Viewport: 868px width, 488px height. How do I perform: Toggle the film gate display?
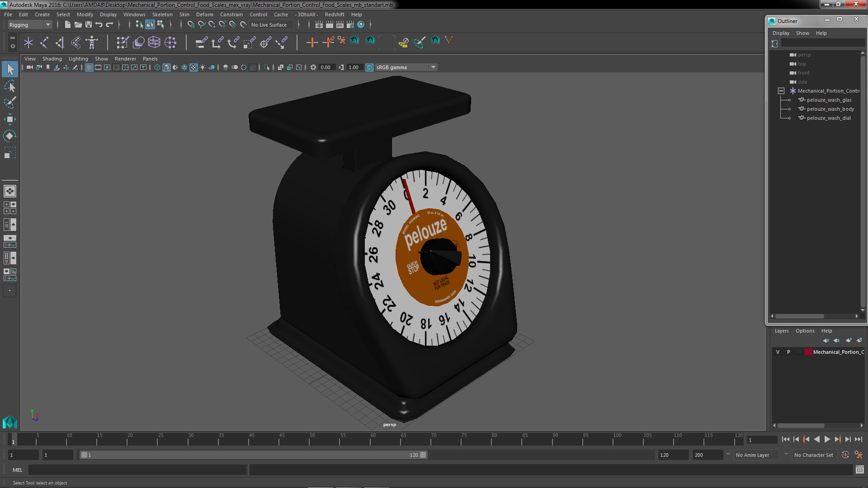(98, 67)
